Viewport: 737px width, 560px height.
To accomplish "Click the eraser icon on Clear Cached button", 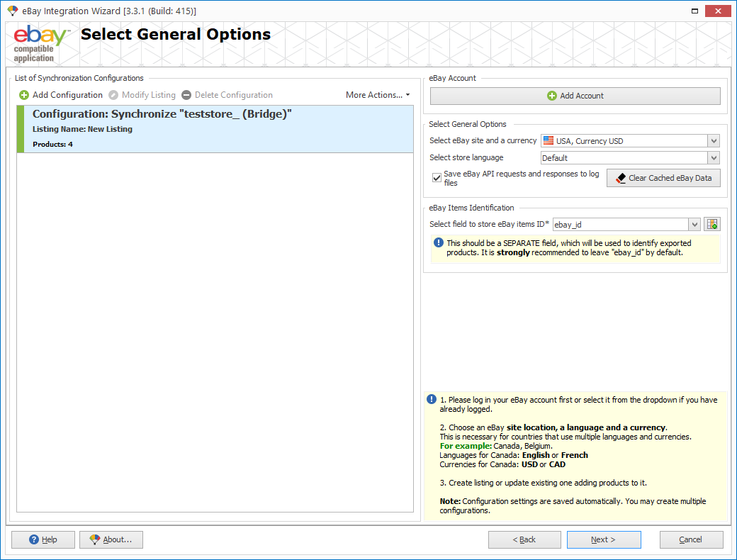I will pyautogui.click(x=621, y=178).
